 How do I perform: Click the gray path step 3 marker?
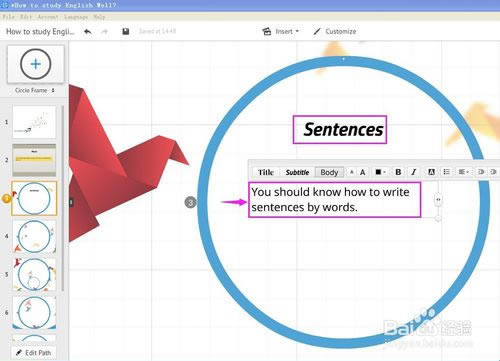(x=190, y=202)
